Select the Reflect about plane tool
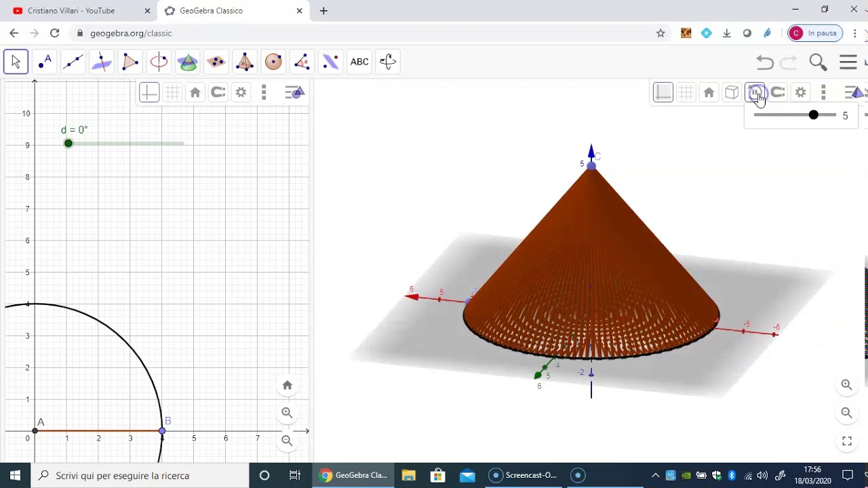This screenshot has width=868, height=488. point(330,62)
